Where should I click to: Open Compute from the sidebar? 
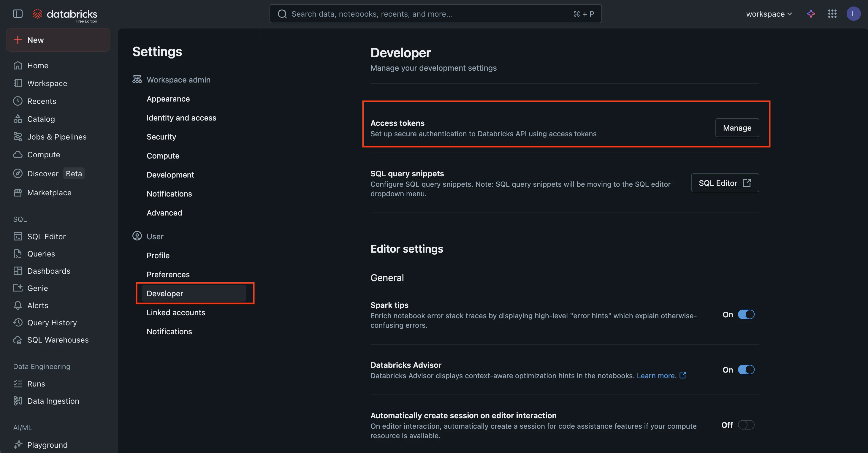tap(43, 154)
